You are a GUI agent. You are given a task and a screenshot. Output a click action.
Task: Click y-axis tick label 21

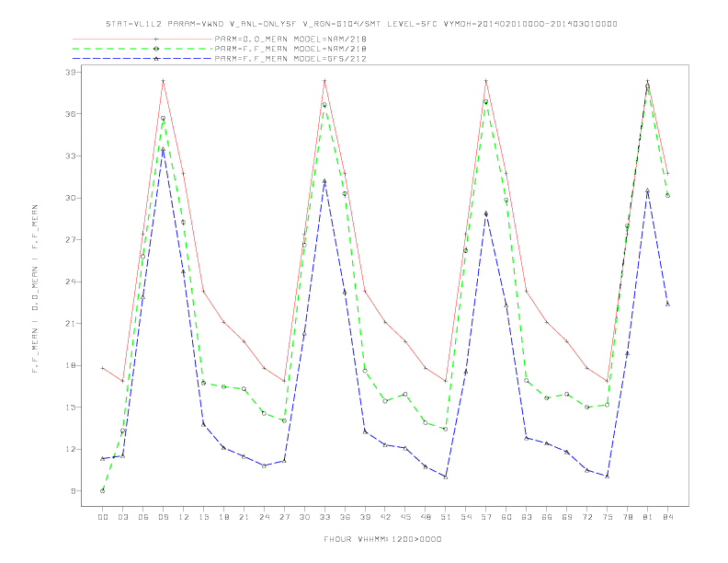click(70, 323)
